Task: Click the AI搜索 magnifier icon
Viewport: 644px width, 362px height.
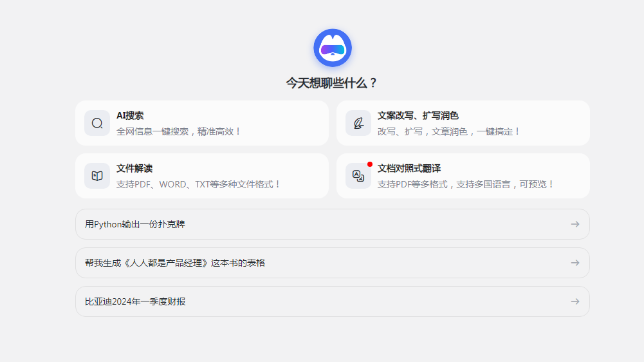Action: (97, 123)
